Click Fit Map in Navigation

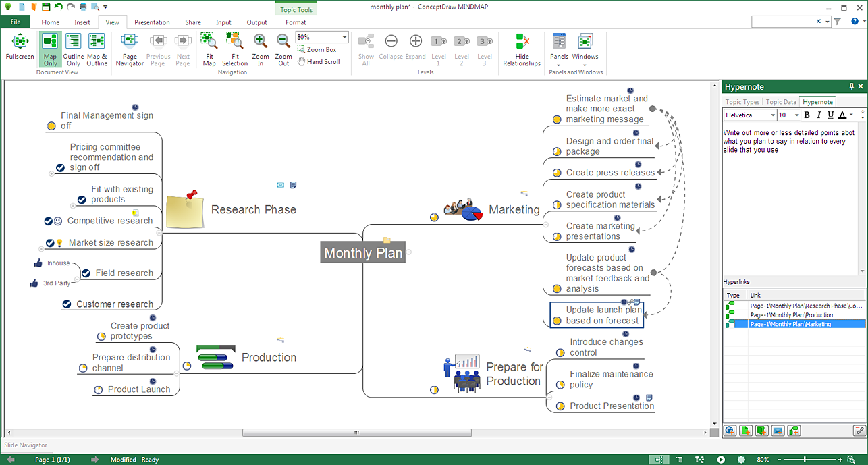tap(209, 50)
